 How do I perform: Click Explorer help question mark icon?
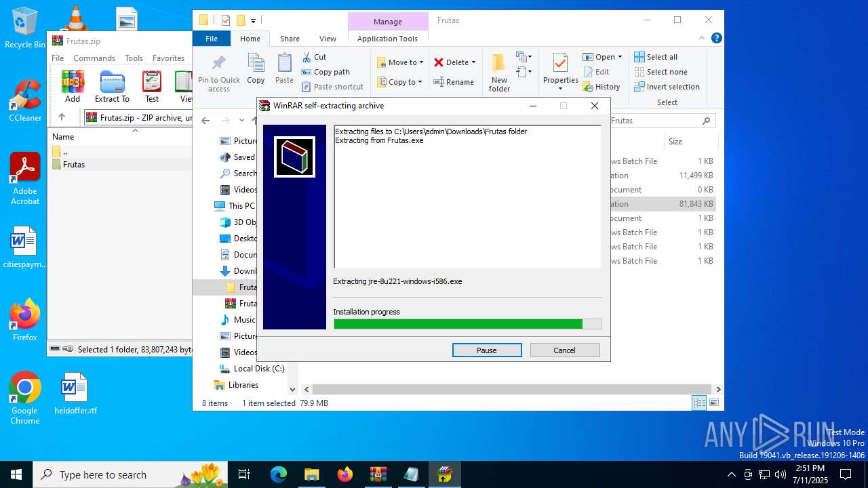coord(716,39)
